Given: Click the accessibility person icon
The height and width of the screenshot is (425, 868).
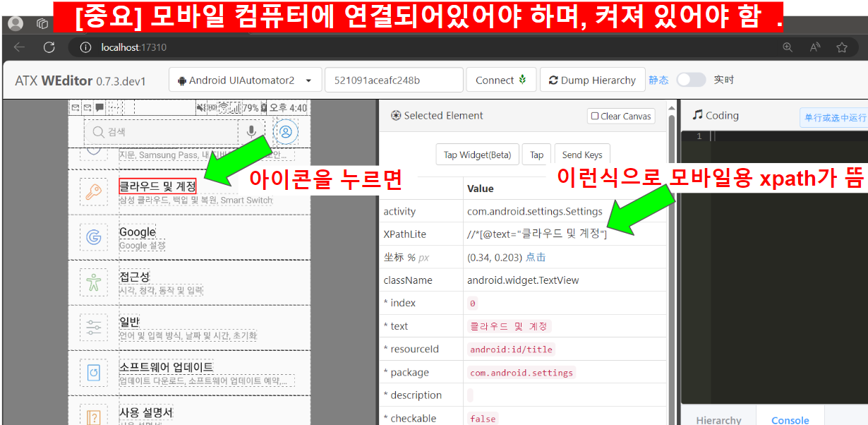Looking at the screenshot, I should (x=94, y=282).
